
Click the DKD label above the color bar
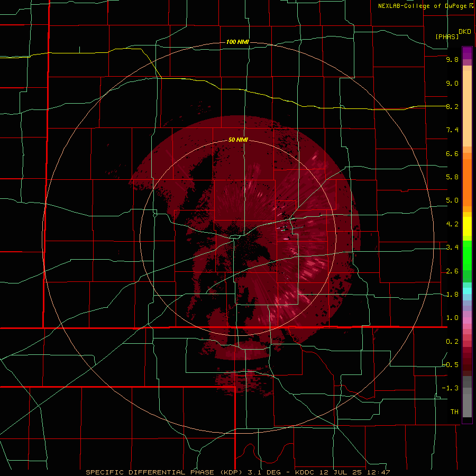465,32
